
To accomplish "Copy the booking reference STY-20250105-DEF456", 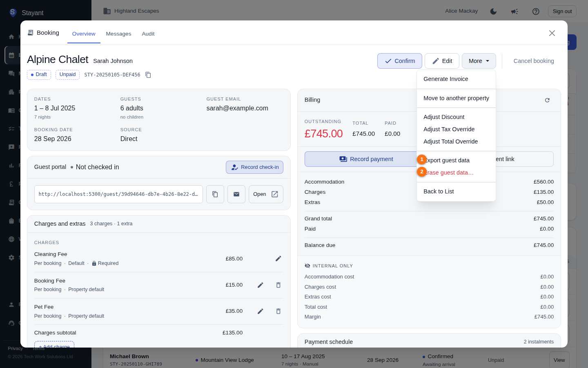I will (x=148, y=75).
